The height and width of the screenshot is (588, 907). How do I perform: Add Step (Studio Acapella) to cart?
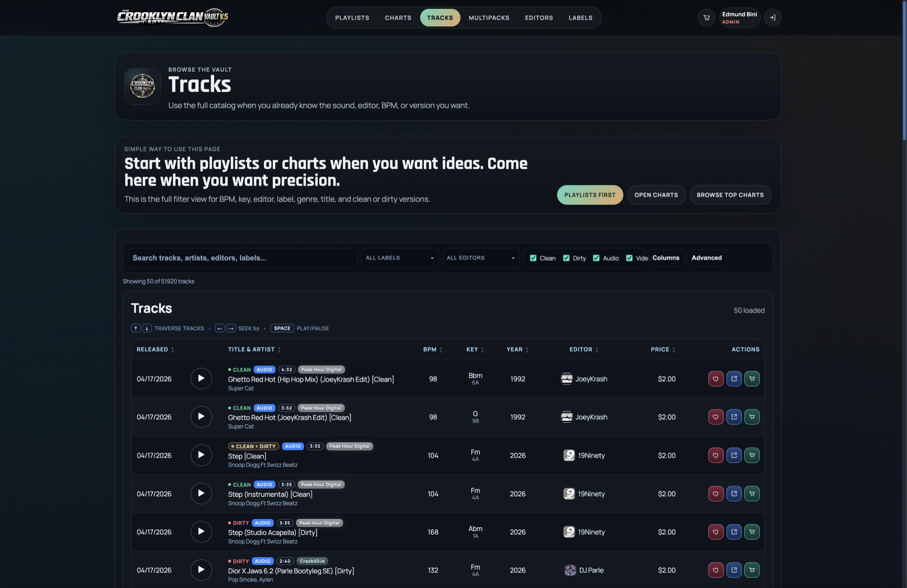click(x=752, y=532)
